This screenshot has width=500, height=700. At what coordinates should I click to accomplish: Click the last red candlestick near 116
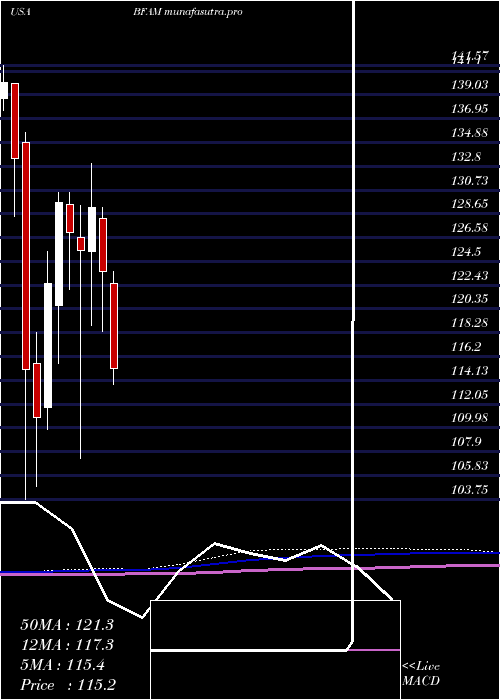point(114,326)
